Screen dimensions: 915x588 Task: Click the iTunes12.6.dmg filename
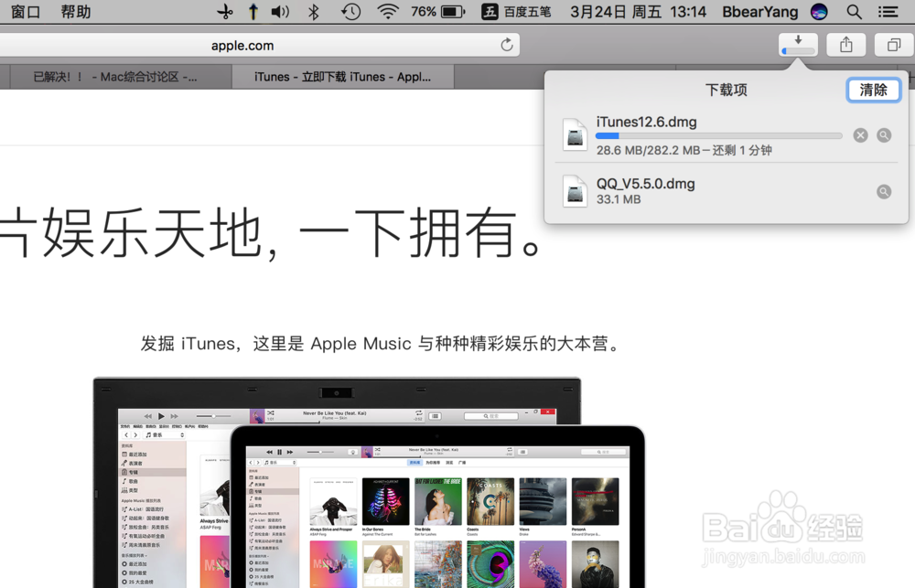[647, 122]
